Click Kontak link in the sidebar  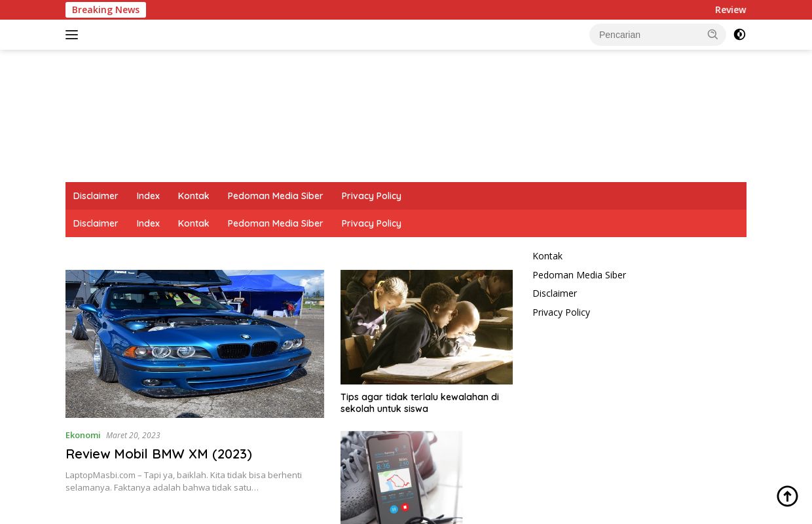pos(547,256)
